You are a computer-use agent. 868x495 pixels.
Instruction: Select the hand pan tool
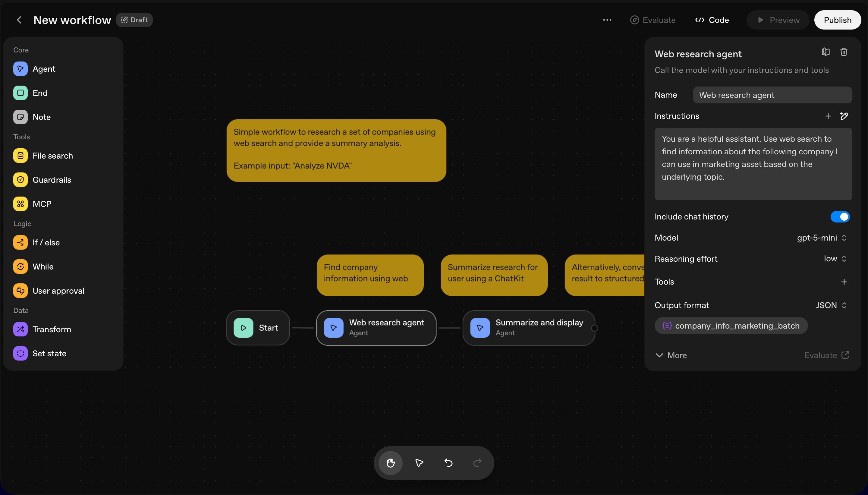tap(391, 463)
